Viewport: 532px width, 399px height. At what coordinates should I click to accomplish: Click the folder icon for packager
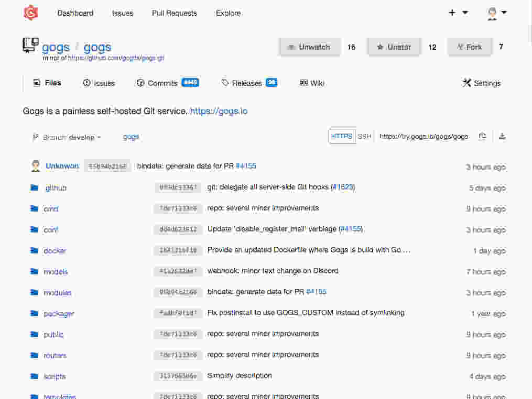click(x=34, y=313)
